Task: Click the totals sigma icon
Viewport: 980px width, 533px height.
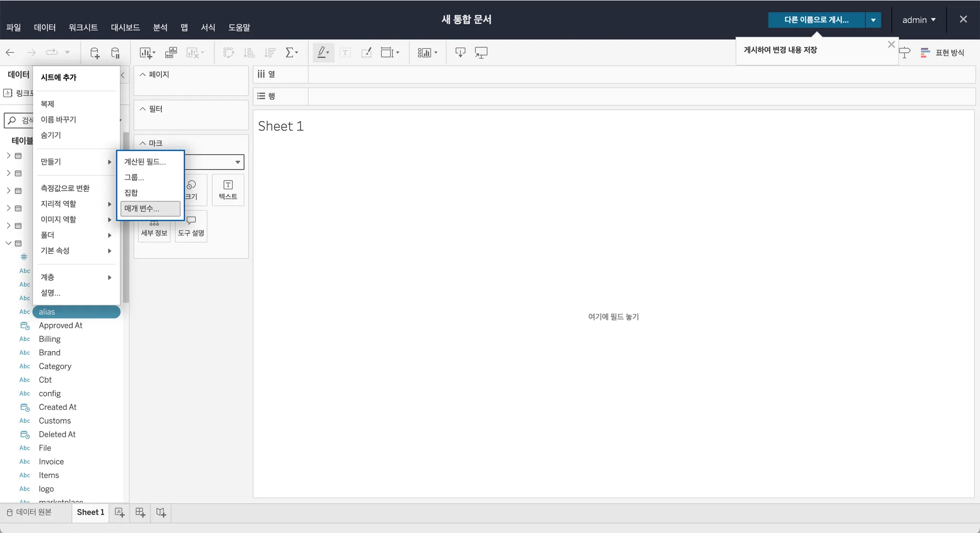Action: pyautogui.click(x=290, y=53)
